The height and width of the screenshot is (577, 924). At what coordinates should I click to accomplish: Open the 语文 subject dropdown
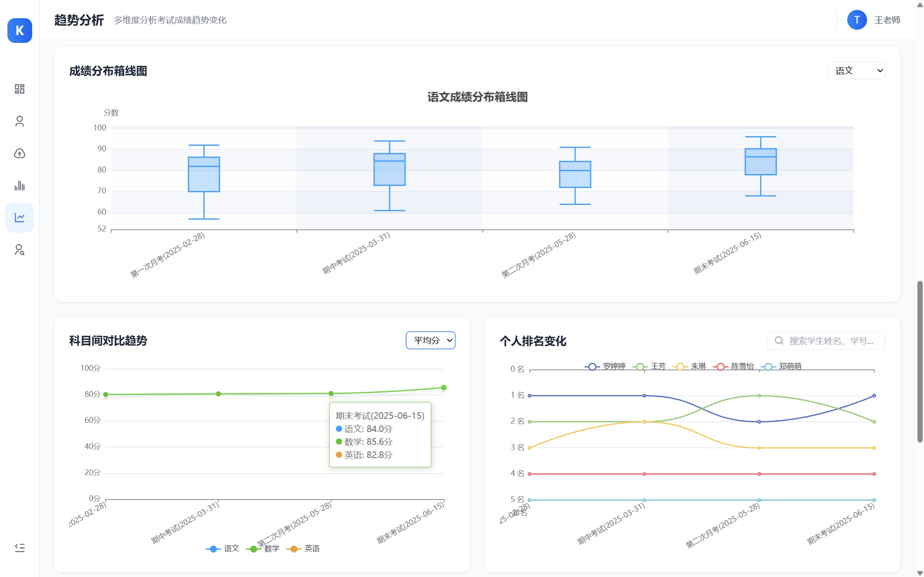point(856,71)
